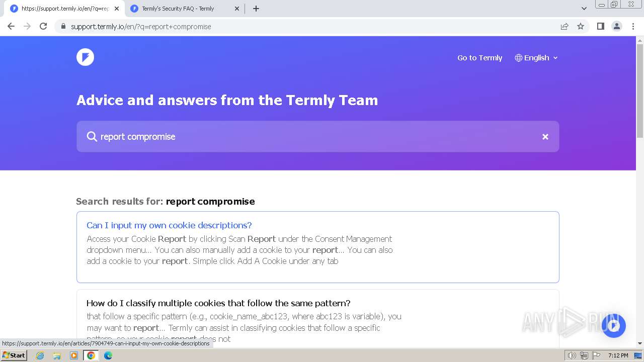Click the address bar URL
The image size is (644, 362).
(141, 27)
